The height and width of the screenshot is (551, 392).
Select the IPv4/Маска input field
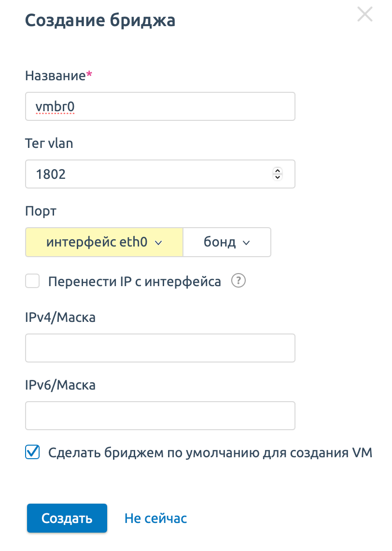pos(160,348)
